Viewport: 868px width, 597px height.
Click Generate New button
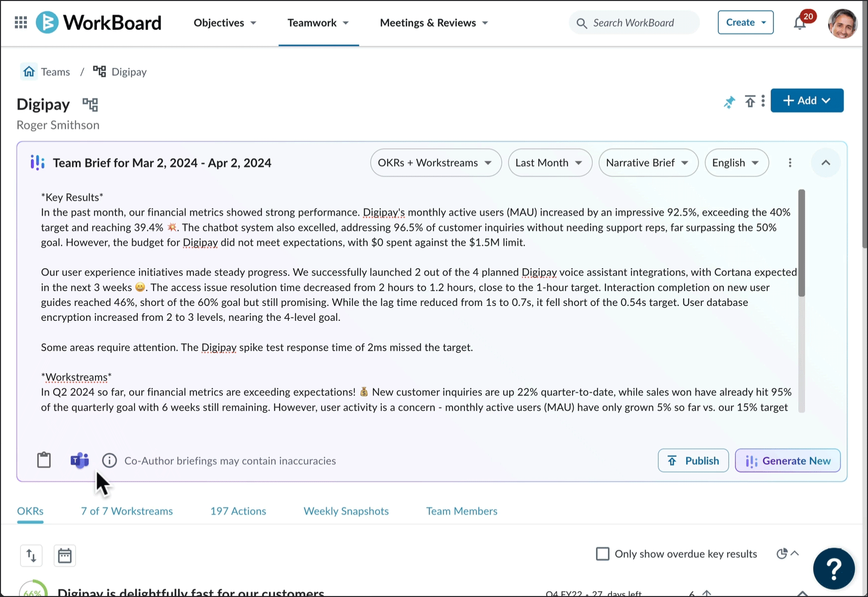coord(787,461)
